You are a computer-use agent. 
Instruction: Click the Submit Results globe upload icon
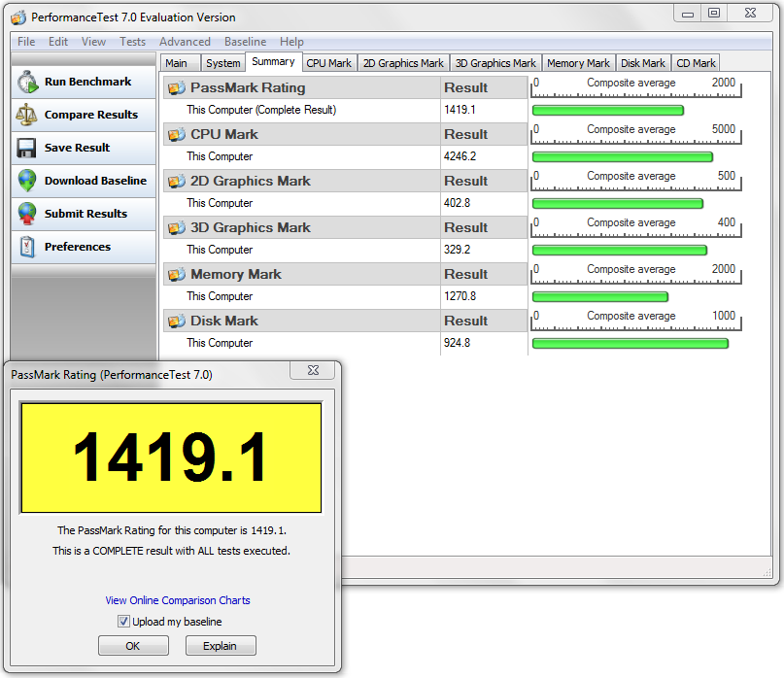tap(27, 214)
